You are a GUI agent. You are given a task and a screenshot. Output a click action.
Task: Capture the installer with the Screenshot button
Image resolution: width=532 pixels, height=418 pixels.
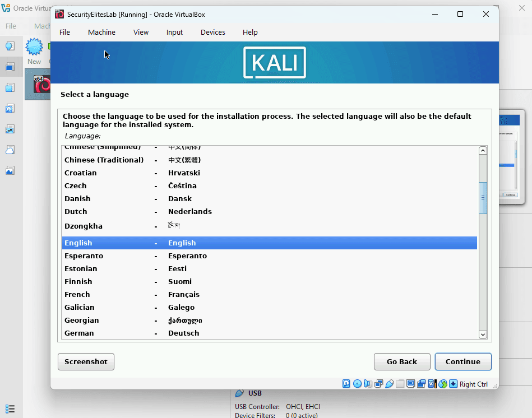coord(86,361)
